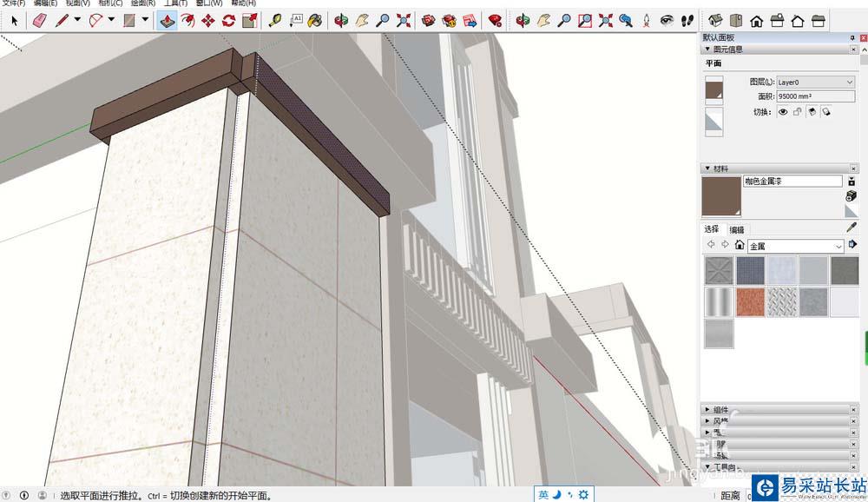Screen dimensions: 868x502
Task: Click the large brown material preview
Action: [x=721, y=196]
